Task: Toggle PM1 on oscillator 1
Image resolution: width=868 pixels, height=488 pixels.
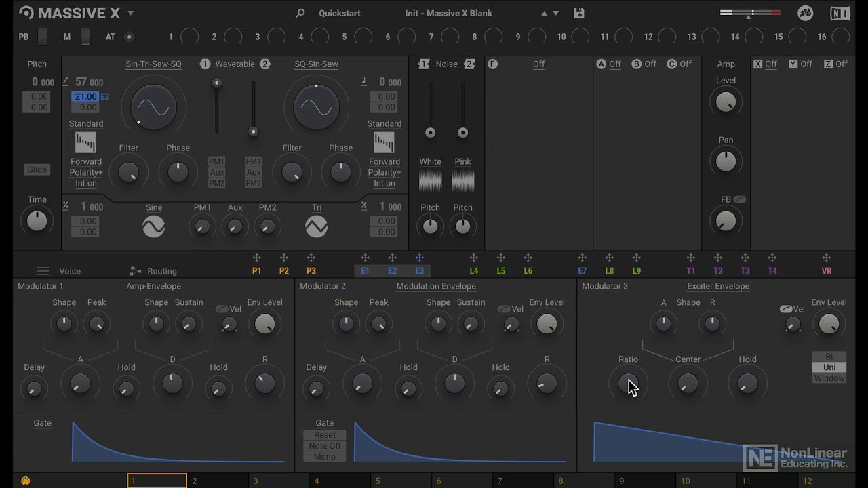Action: pos(217,161)
